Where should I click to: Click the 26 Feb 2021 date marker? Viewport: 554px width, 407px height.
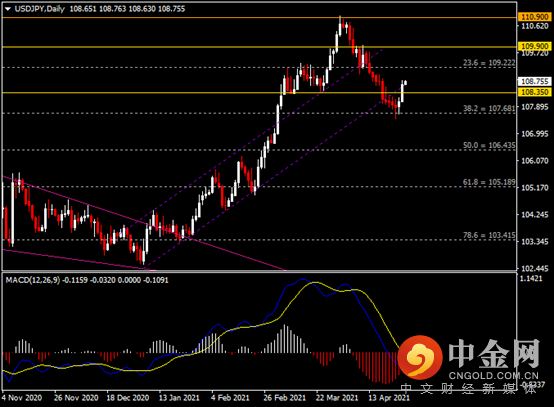pyautogui.click(x=284, y=398)
